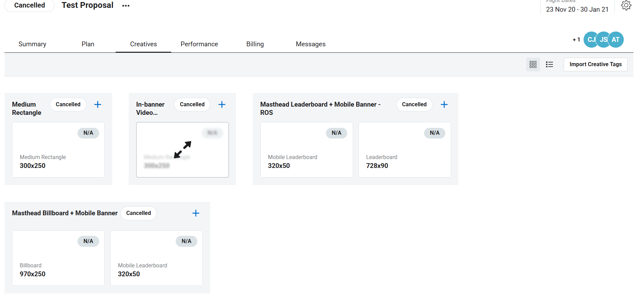Open the three-dot menu beside Test Proposal
This screenshot has height=303, width=644.
click(126, 6)
